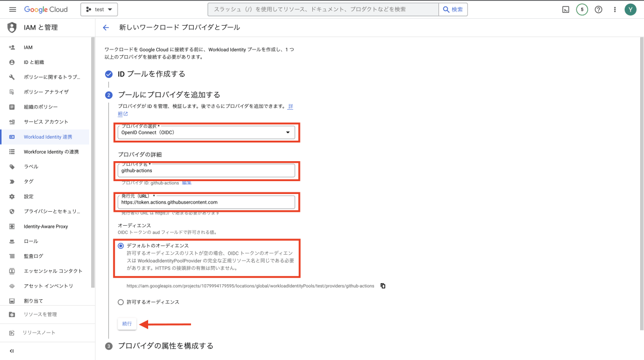The height and width of the screenshot is (360, 644).
Task: Open ラベル sidebar item
Action: [45, 167]
